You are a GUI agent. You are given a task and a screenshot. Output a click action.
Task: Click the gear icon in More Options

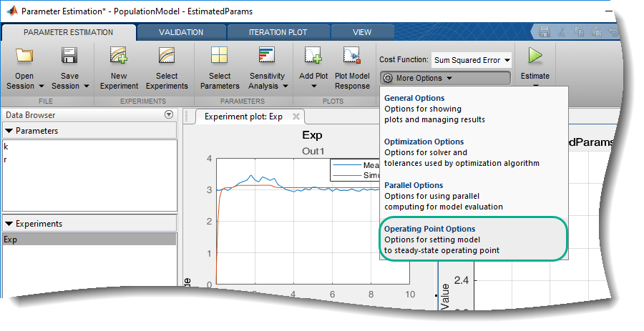pos(387,78)
